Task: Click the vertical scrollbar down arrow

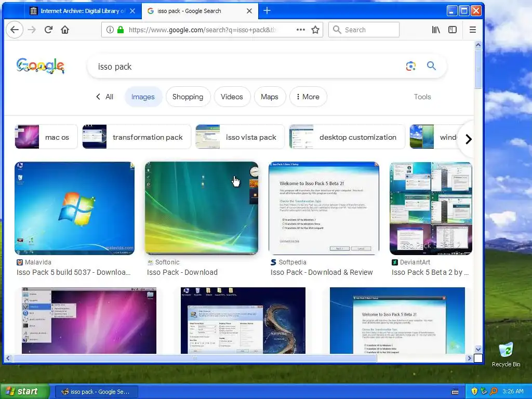Action: (x=478, y=349)
